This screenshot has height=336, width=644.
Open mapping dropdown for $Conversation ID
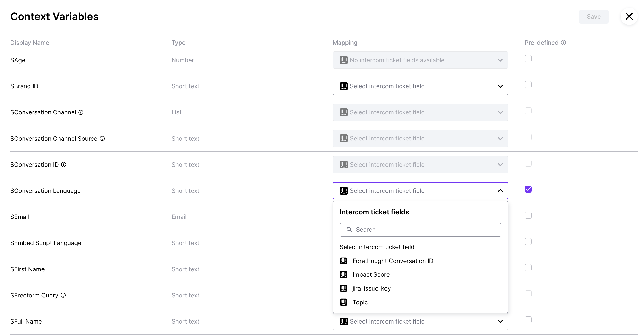pyautogui.click(x=420, y=164)
